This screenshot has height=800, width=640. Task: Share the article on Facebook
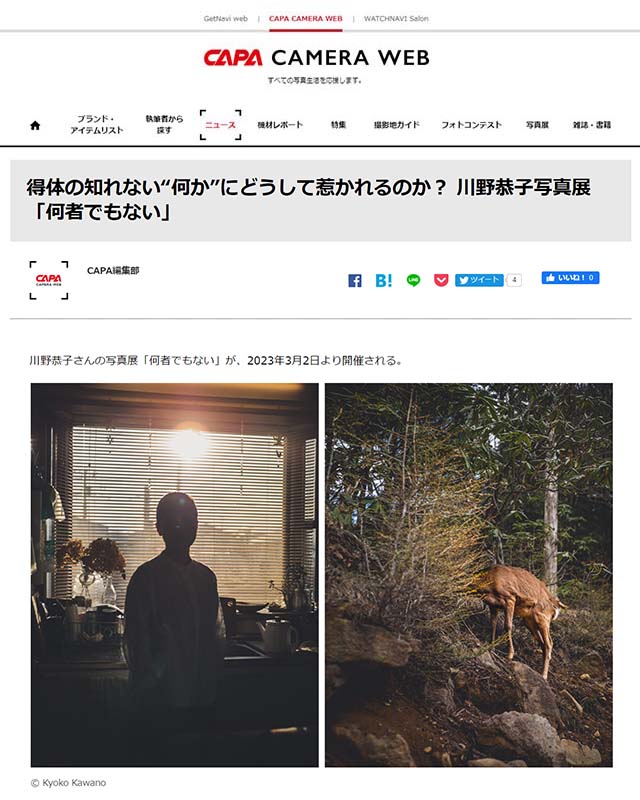[x=355, y=280]
